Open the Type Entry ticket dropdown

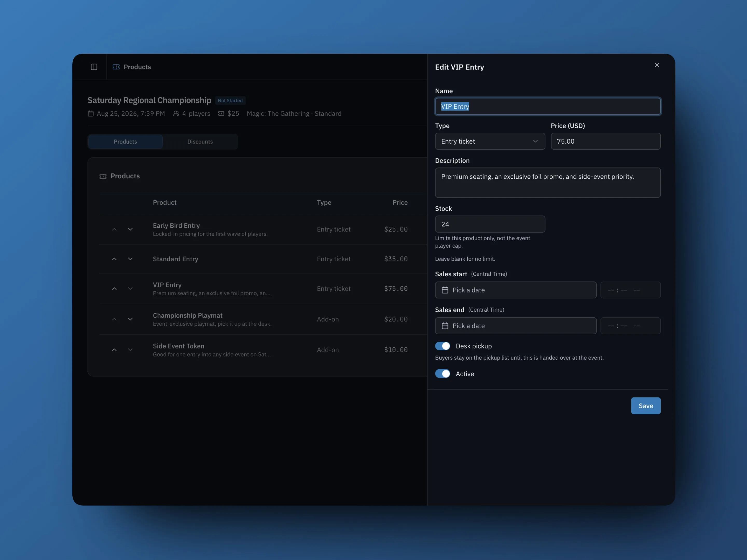pos(490,141)
